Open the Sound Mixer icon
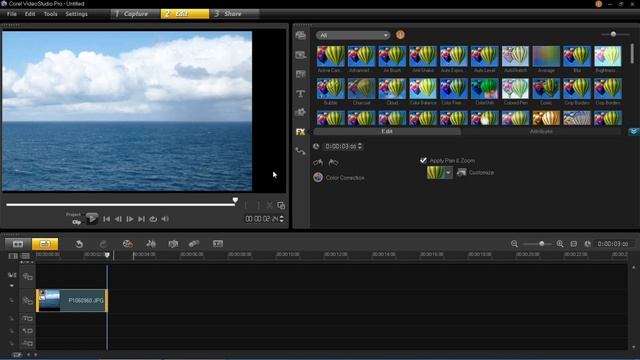This screenshot has width=640, height=360. 151,244
